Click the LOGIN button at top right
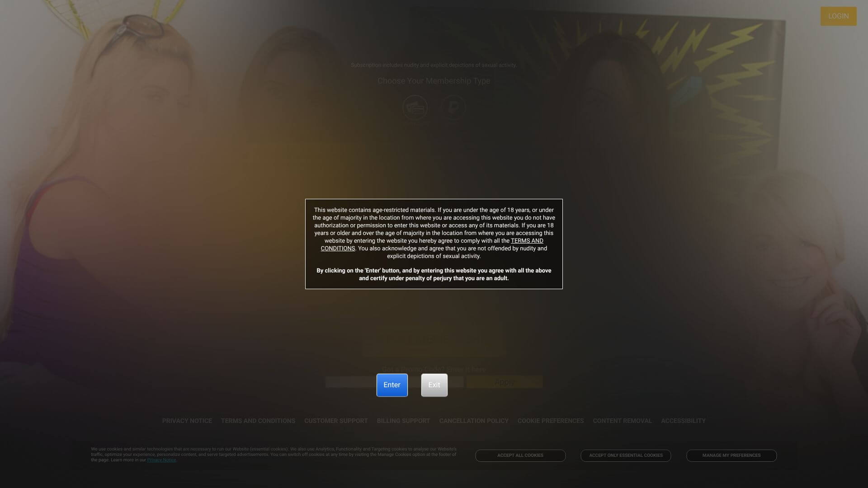Screen dimensions: 868x488 coord(838,16)
